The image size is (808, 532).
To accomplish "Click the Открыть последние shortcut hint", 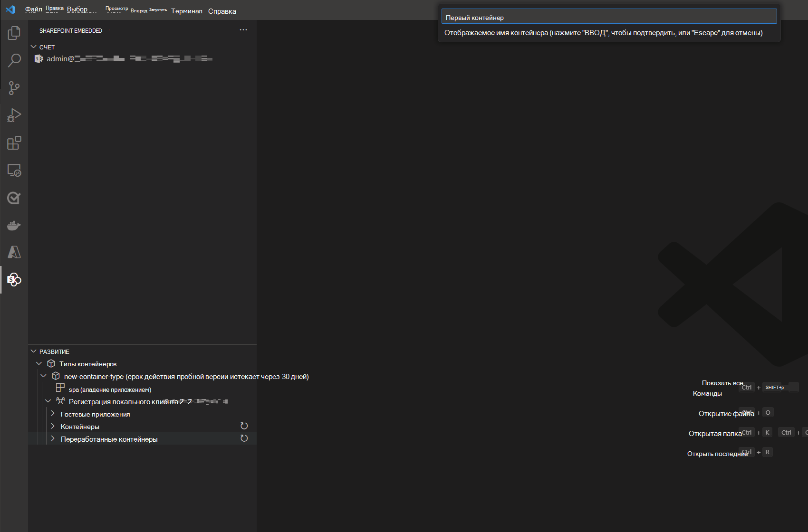I will [717, 454].
